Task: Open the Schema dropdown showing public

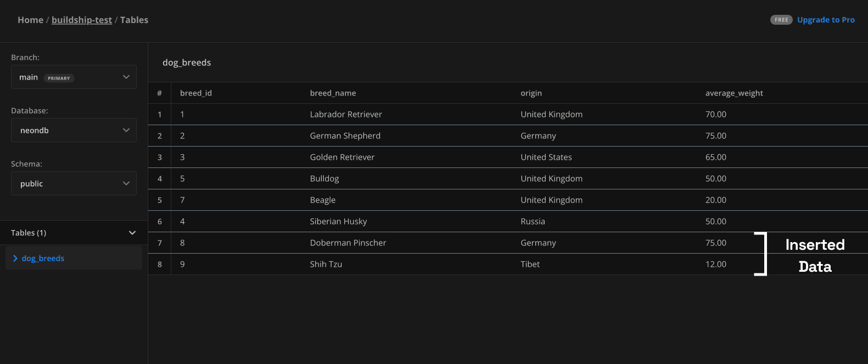Action: point(74,184)
